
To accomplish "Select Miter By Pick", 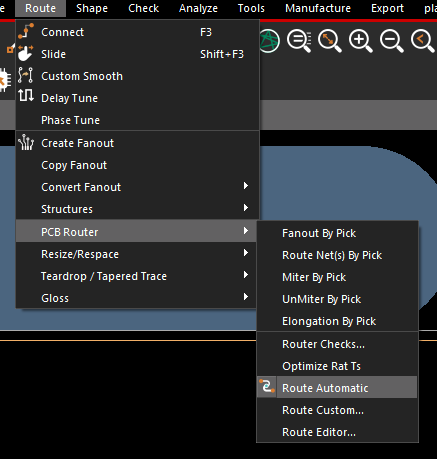I will pyautogui.click(x=337, y=277).
